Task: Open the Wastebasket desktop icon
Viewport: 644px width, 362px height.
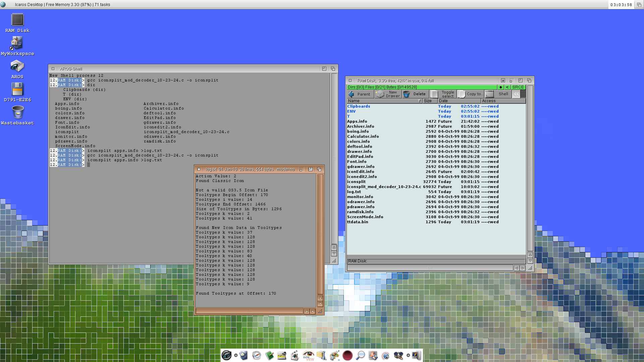Action: tap(17, 113)
